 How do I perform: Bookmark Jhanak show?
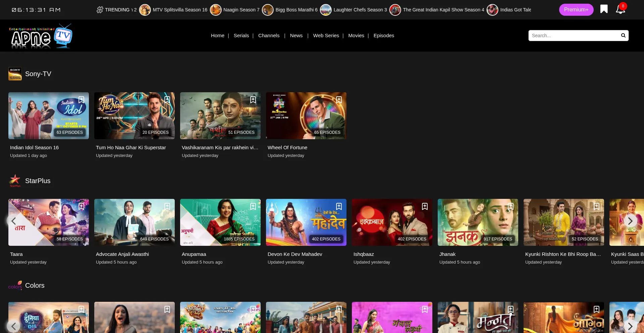(511, 206)
